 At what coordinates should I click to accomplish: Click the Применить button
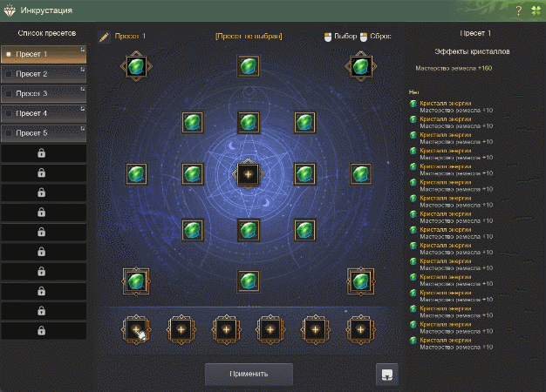coord(249,375)
